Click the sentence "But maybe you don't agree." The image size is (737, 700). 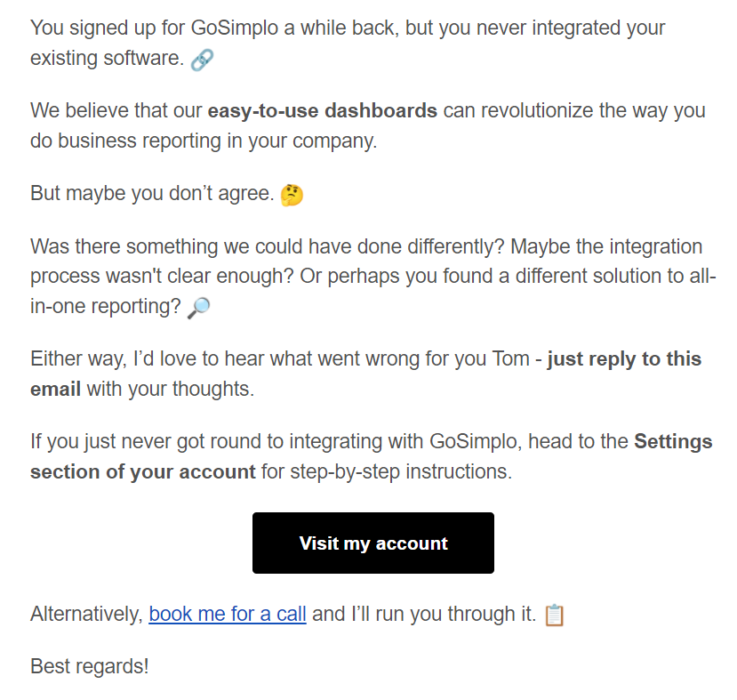tap(152, 193)
